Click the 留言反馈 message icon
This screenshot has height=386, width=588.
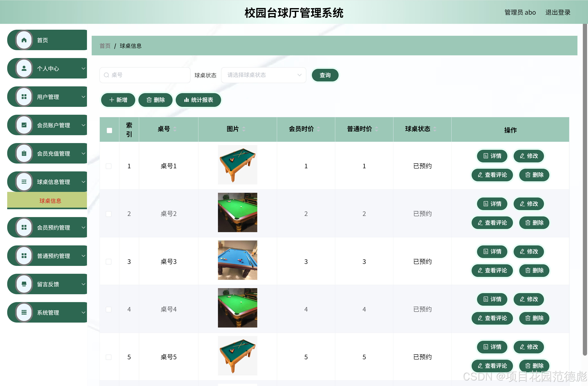point(24,284)
